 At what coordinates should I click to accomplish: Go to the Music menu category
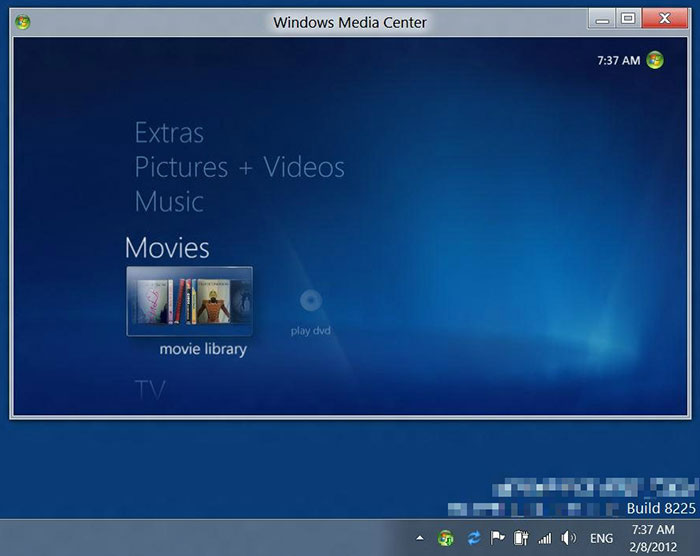pyautogui.click(x=169, y=202)
